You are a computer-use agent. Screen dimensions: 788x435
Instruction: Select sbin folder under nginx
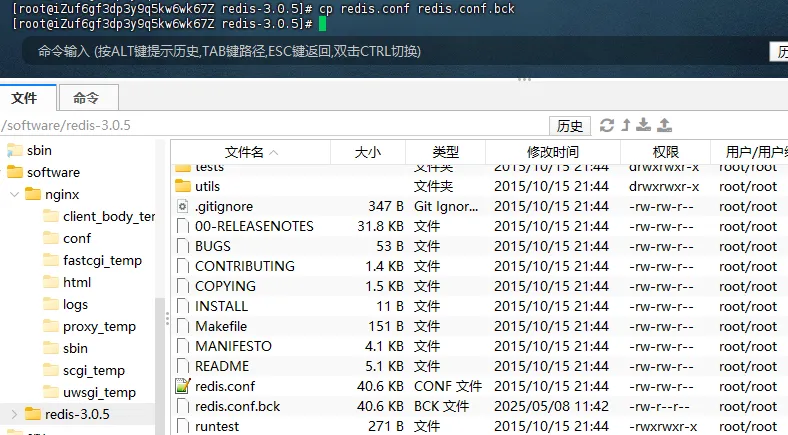[x=75, y=348]
